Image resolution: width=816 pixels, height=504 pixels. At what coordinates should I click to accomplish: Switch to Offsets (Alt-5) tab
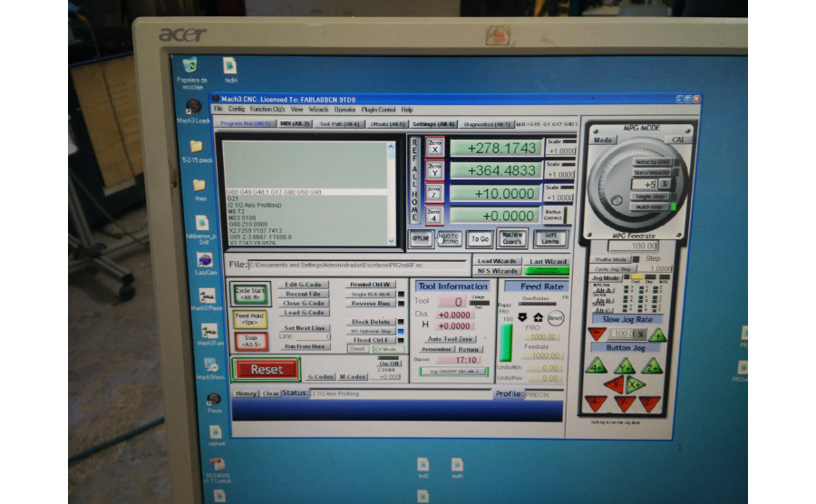tap(387, 124)
